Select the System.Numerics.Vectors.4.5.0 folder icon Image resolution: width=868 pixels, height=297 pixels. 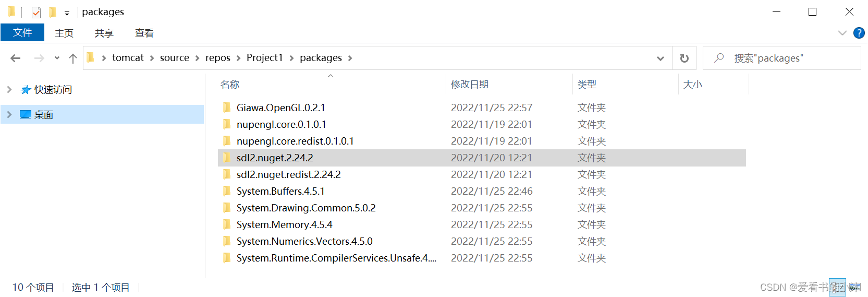[227, 241]
